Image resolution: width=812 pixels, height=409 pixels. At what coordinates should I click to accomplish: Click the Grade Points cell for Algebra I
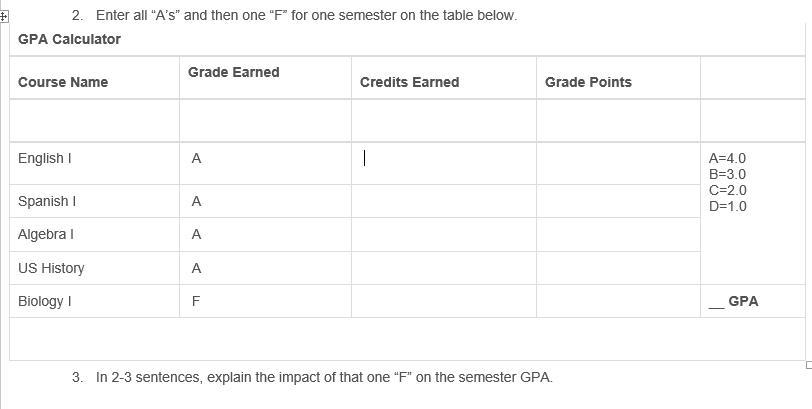point(618,235)
